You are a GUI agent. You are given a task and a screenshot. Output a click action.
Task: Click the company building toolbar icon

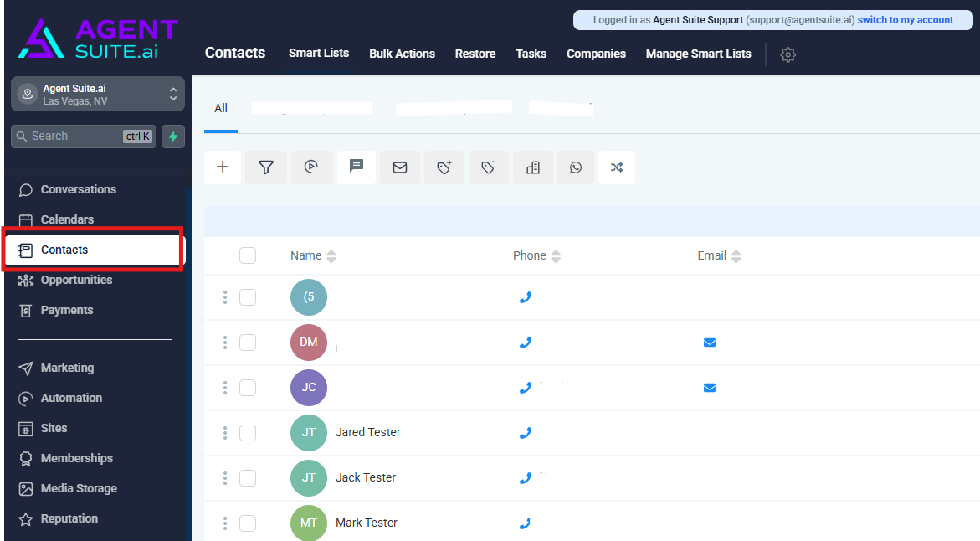[x=532, y=167]
